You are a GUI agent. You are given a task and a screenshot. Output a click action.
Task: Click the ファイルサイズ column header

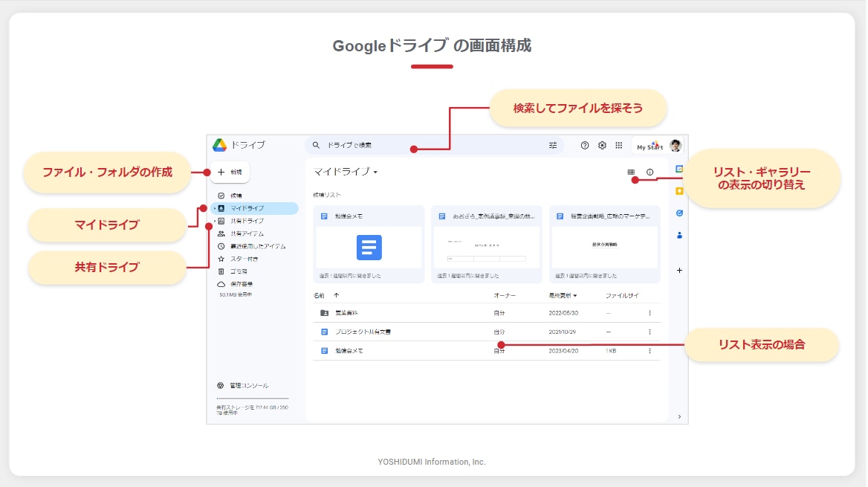(622, 296)
